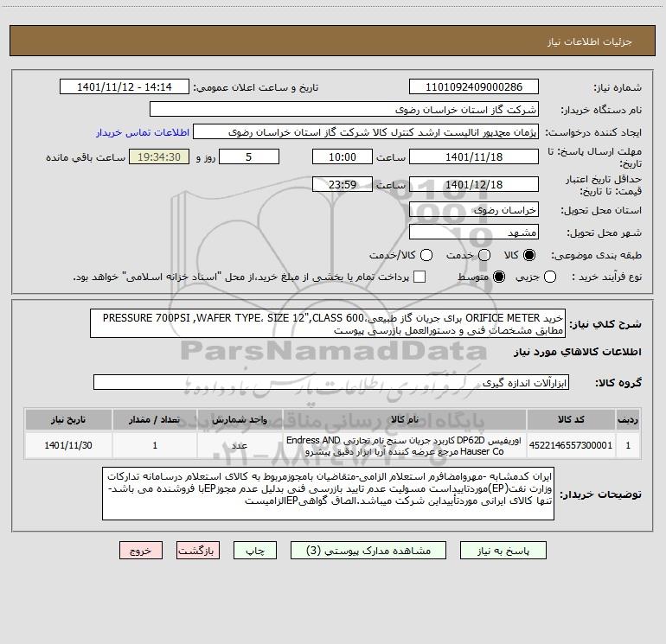Click the خروج exit button

[x=141, y=550]
